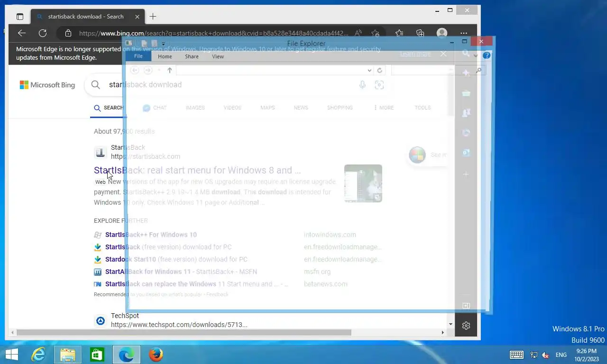Click File Explorer search magnifier icon
The image size is (607, 364).
pos(478,70)
